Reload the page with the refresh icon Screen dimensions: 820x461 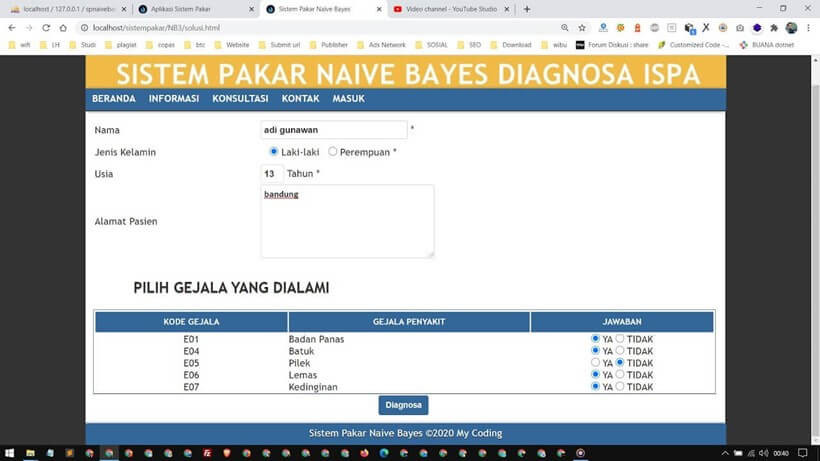point(47,28)
